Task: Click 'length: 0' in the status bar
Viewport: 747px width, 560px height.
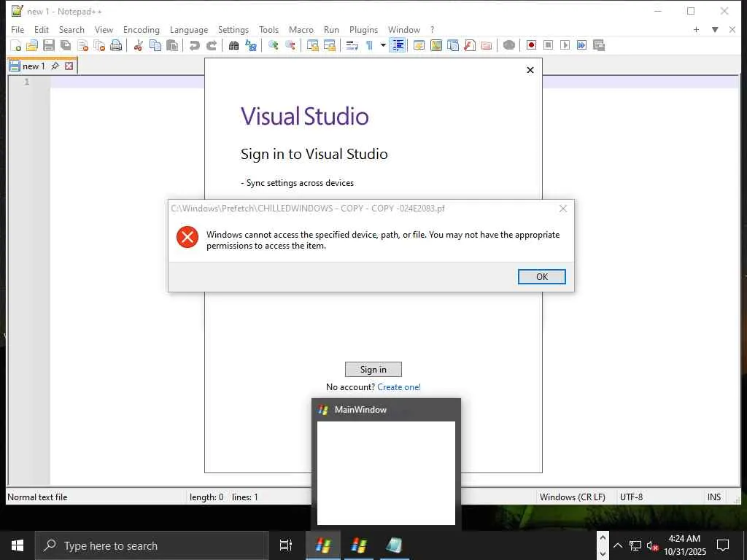Action: (x=206, y=497)
